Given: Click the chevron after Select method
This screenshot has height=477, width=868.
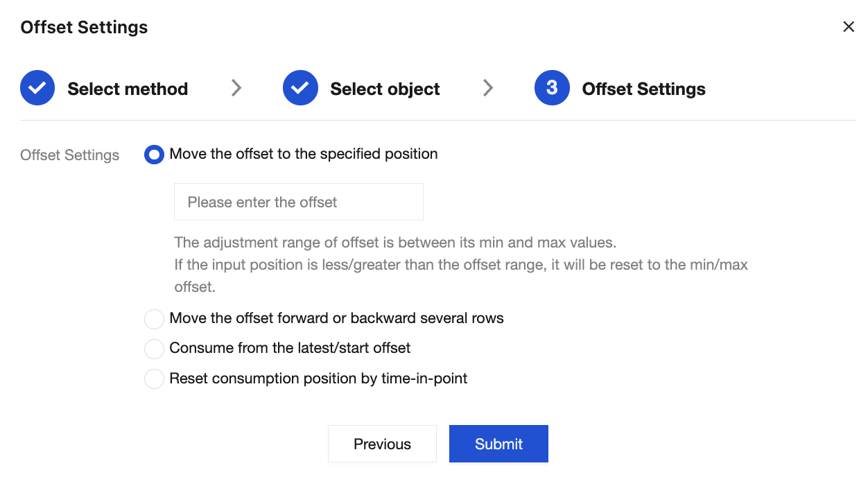Looking at the screenshot, I should (x=236, y=87).
